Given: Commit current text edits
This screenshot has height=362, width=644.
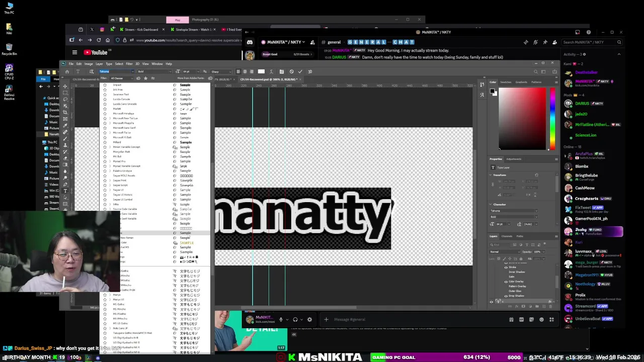Looking at the screenshot, I should [300, 71].
